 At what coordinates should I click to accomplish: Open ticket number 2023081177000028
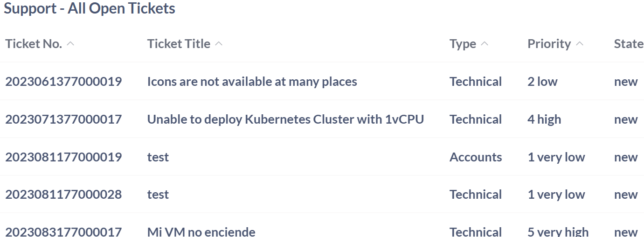63,195
